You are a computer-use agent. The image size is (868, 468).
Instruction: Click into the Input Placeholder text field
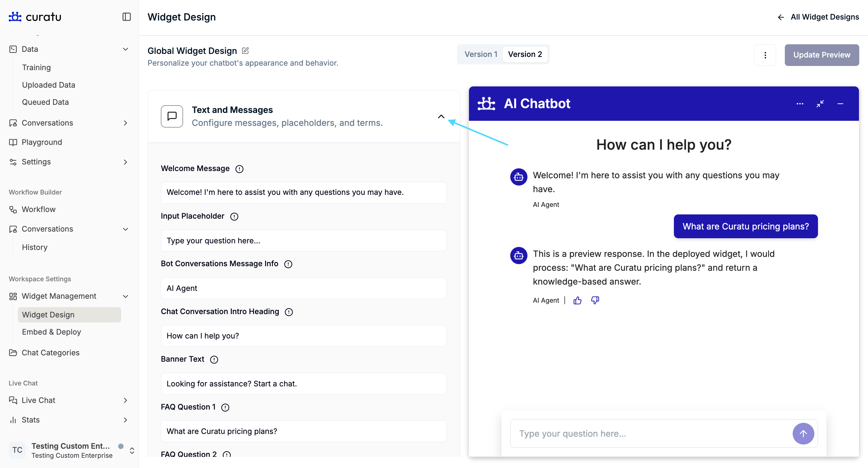click(x=303, y=241)
